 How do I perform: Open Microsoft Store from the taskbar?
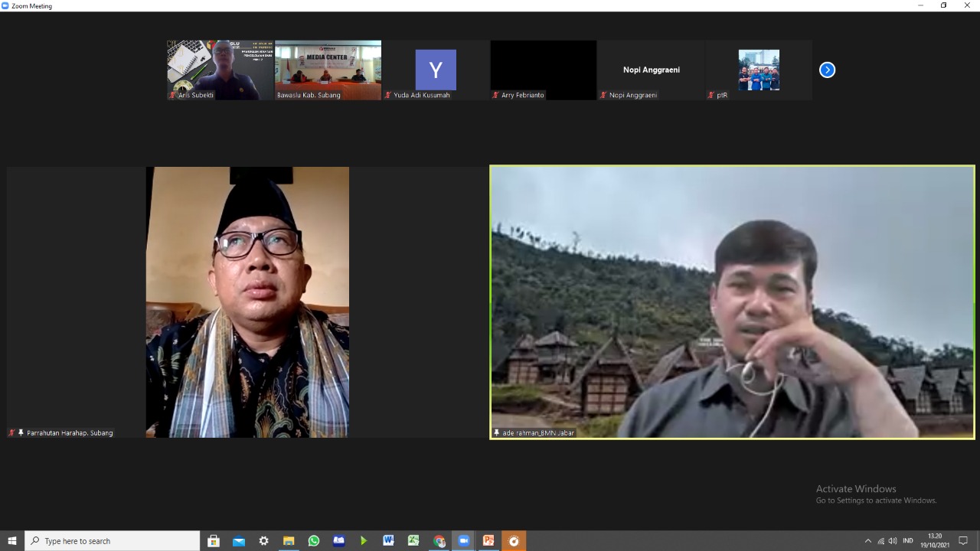click(x=214, y=541)
